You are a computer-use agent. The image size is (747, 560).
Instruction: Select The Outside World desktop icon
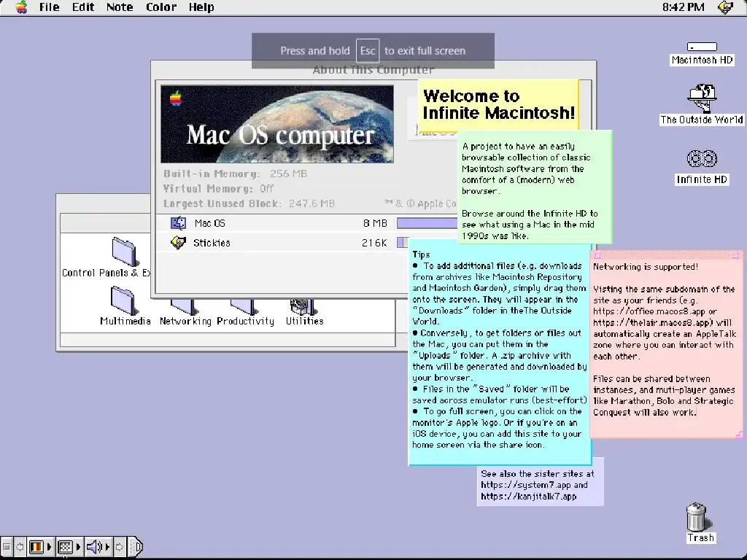(x=702, y=105)
